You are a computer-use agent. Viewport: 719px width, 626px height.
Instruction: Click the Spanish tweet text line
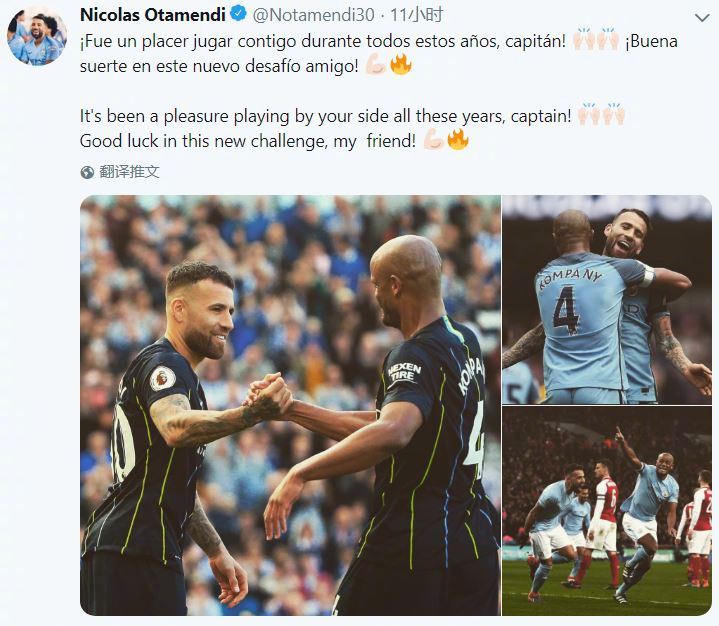click(x=379, y=54)
